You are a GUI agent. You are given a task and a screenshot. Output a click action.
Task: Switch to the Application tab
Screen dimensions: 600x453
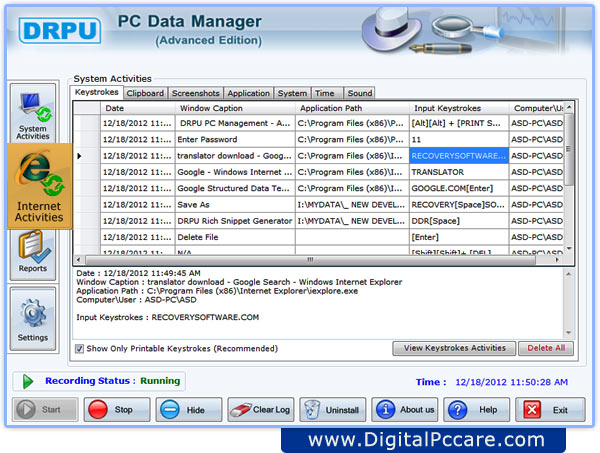(248, 93)
